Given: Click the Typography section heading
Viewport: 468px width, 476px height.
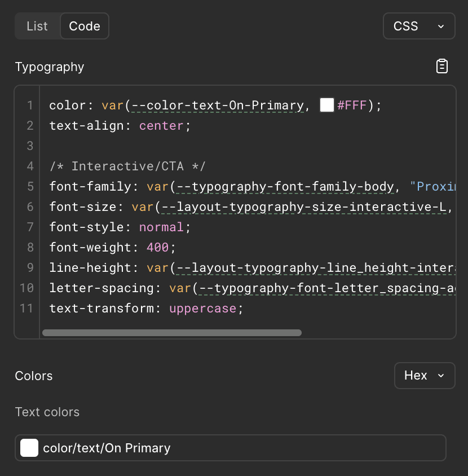Looking at the screenshot, I should (x=50, y=67).
